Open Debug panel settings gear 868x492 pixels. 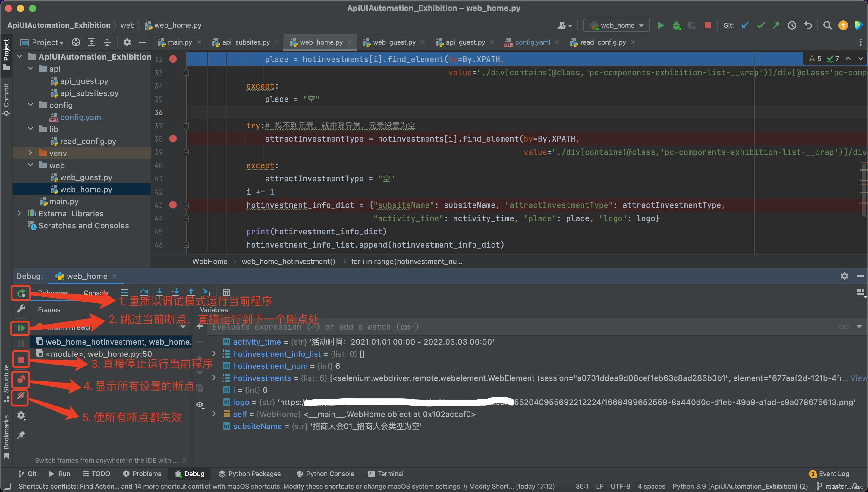click(844, 276)
